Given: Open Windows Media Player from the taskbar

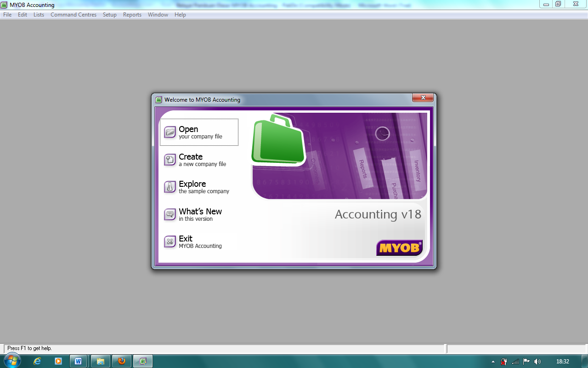Looking at the screenshot, I should pos(58,361).
